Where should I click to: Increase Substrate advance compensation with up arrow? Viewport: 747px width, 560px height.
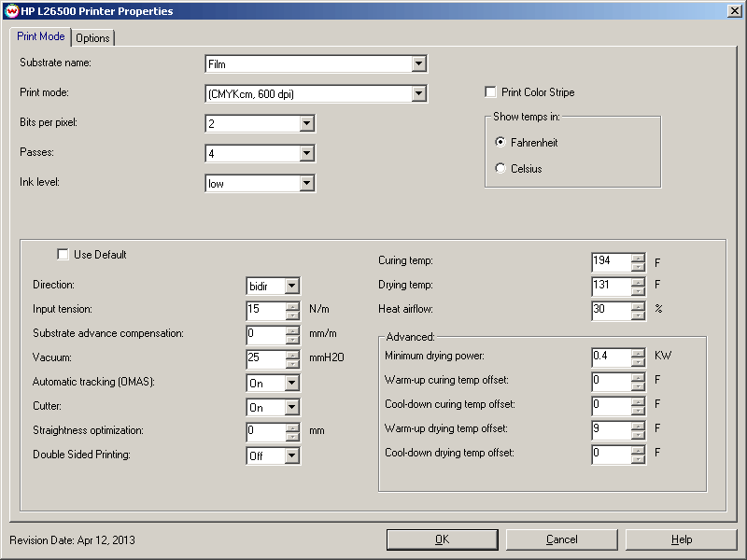pos(292,330)
